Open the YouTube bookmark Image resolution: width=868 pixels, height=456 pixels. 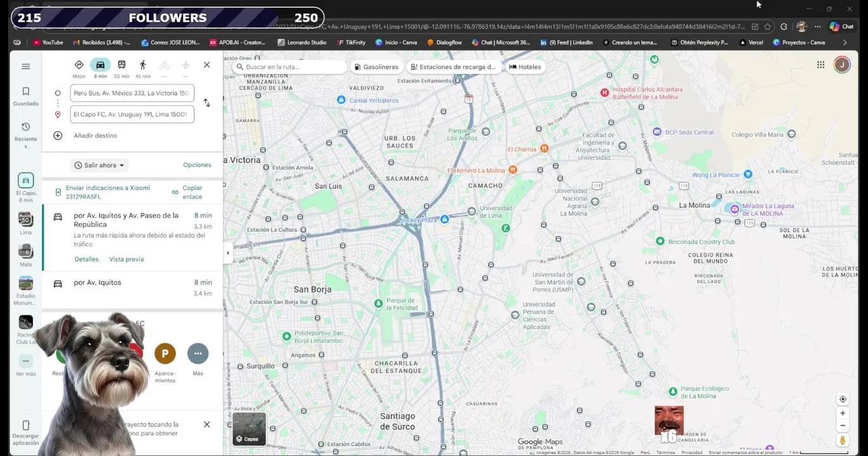click(48, 42)
